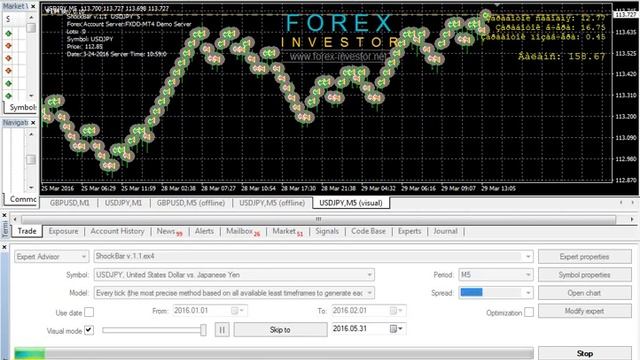
Task: Disable the Visual mode checkbox
Action: [x=89, y=330]
